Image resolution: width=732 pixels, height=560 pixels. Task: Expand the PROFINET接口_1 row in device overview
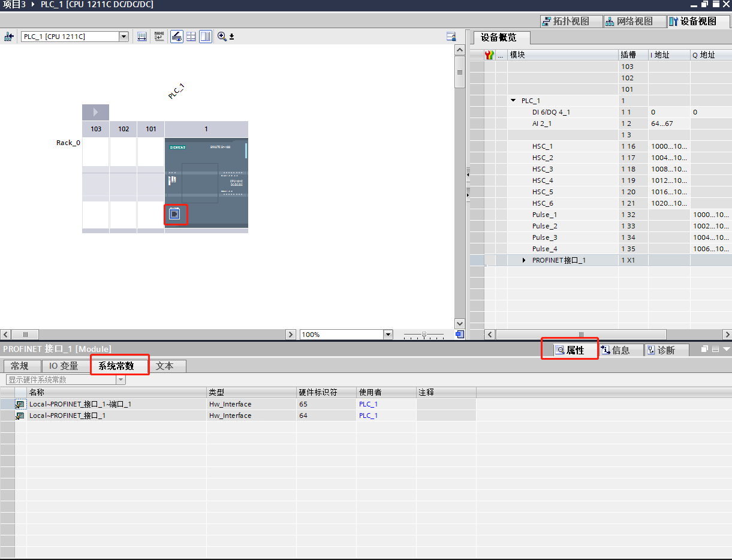click(524, 260)
